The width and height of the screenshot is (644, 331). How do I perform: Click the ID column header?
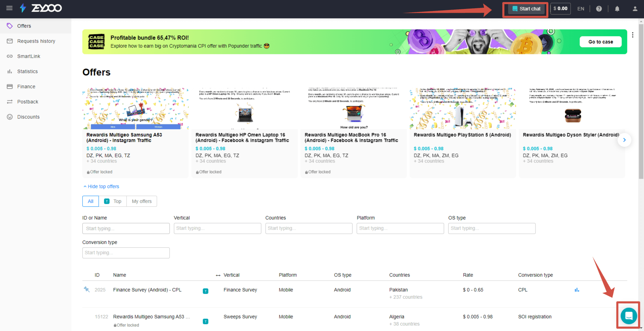[97, 275]
